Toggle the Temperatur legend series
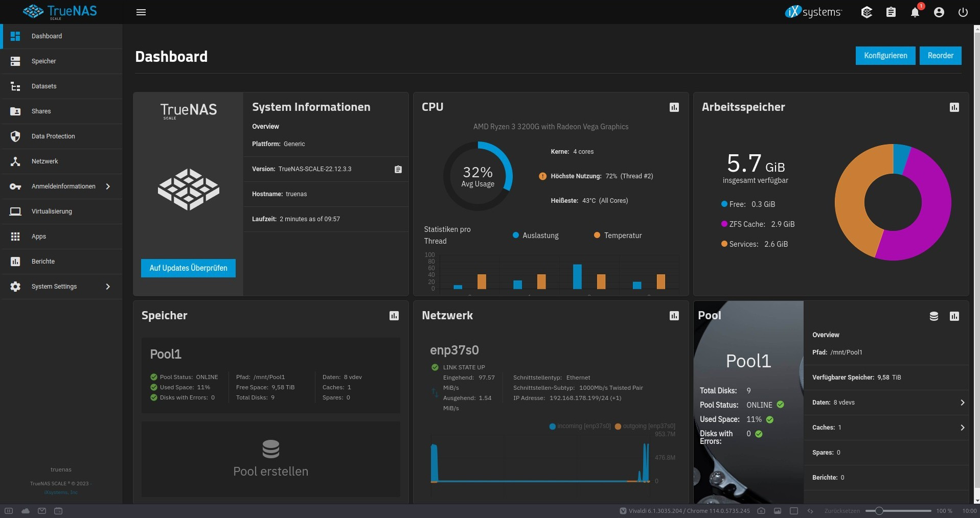The image size is (980, 518). [617, 236]
